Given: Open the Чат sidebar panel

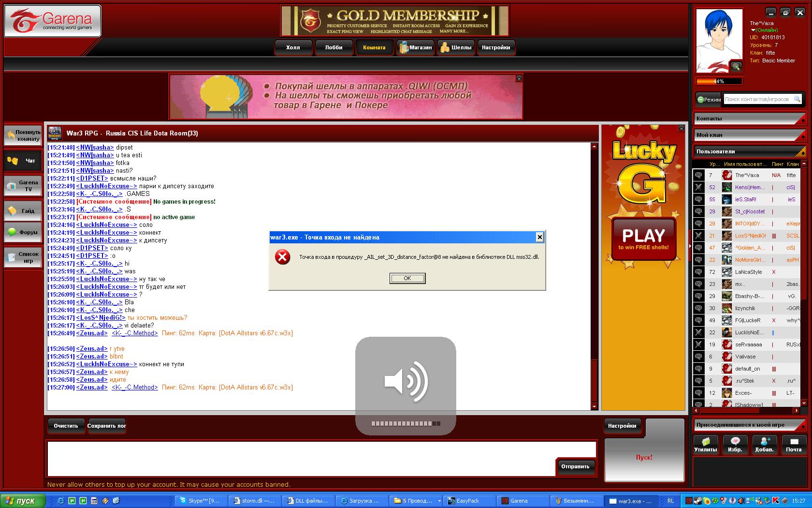Looking at the screenshot, I should point(23,161).
